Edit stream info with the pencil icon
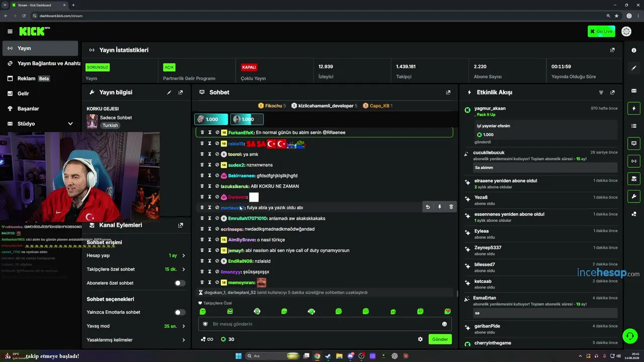The image size is (644, 362). (169, 93)
